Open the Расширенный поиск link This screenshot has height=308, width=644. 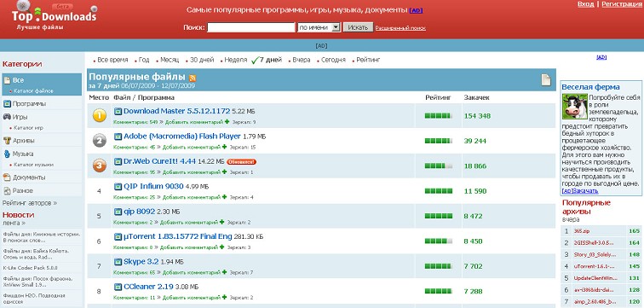tap(400, 28)
